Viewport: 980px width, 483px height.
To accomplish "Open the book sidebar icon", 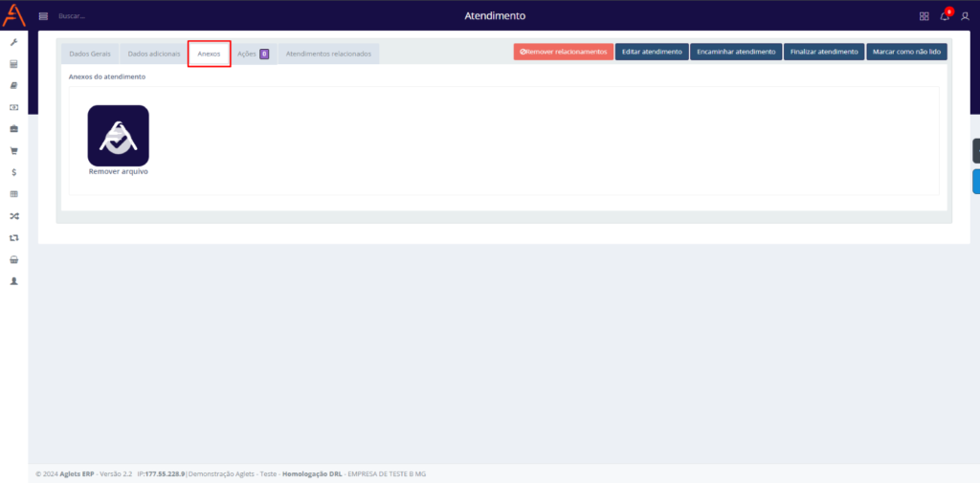I will pyautogui.click(x=13, y=86).
